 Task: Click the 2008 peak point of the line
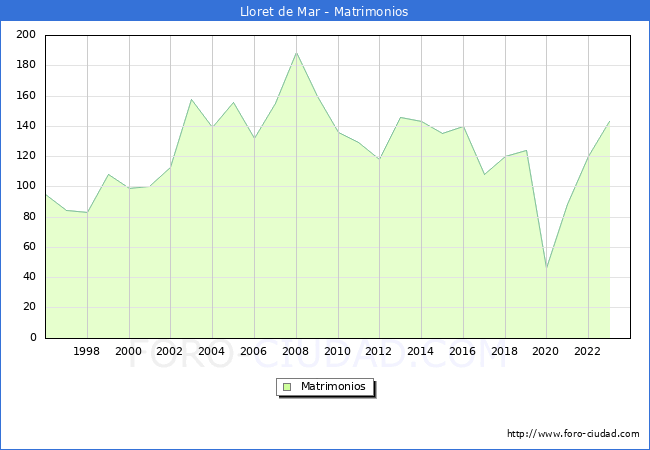point(296,53)
